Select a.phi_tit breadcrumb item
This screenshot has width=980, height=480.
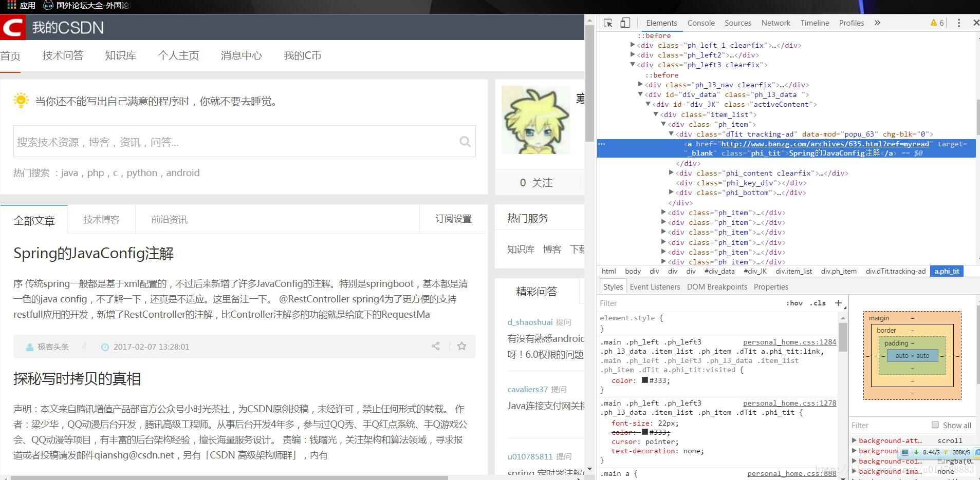(x=947, y=271)
